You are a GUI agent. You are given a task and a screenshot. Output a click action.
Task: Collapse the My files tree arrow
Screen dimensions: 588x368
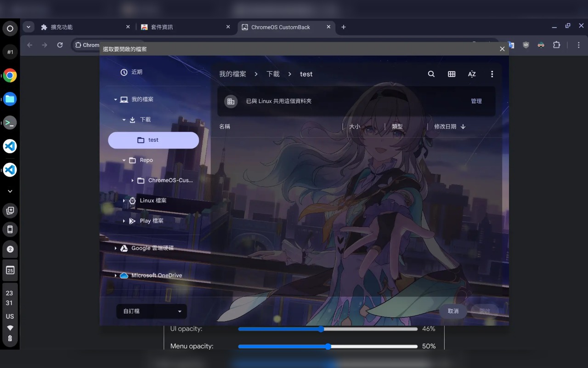click(x=115, y=100)
